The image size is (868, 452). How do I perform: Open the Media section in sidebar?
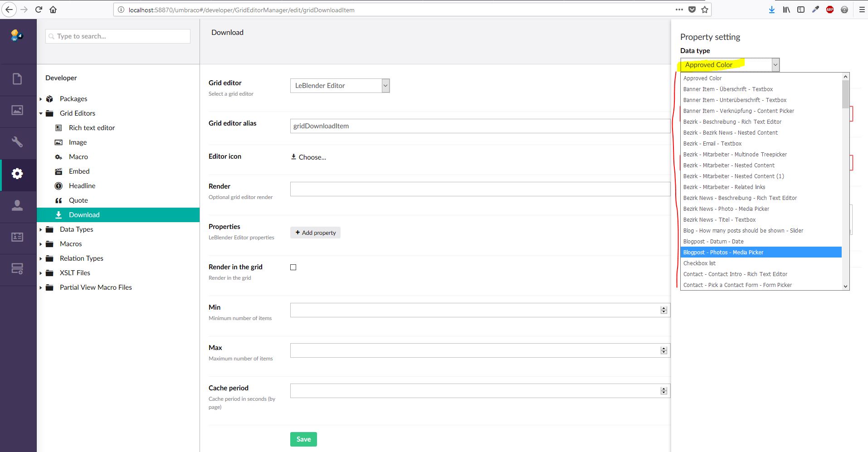click(17, 110)
